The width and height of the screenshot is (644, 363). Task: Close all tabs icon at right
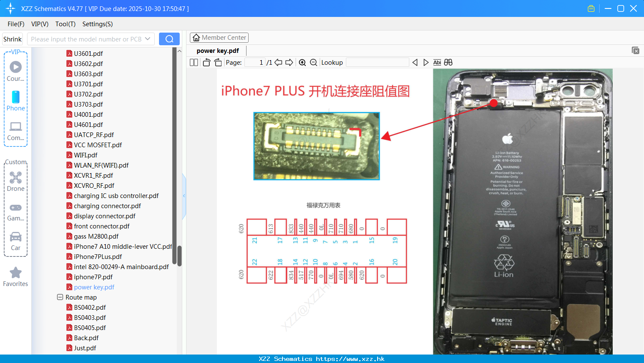pos(635,50)
